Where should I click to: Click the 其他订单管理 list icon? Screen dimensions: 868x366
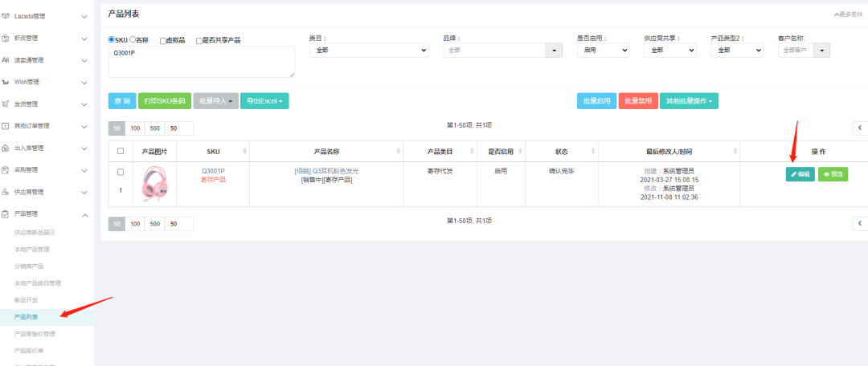(6, 126)
